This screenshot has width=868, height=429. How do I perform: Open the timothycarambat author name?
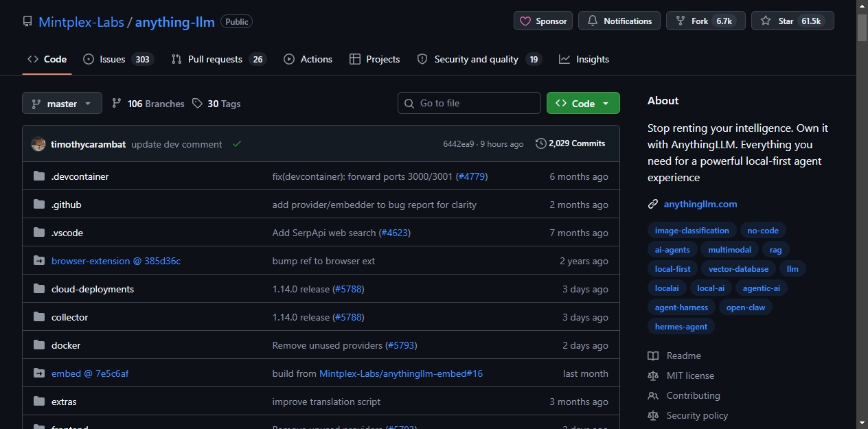coord(88,144)
